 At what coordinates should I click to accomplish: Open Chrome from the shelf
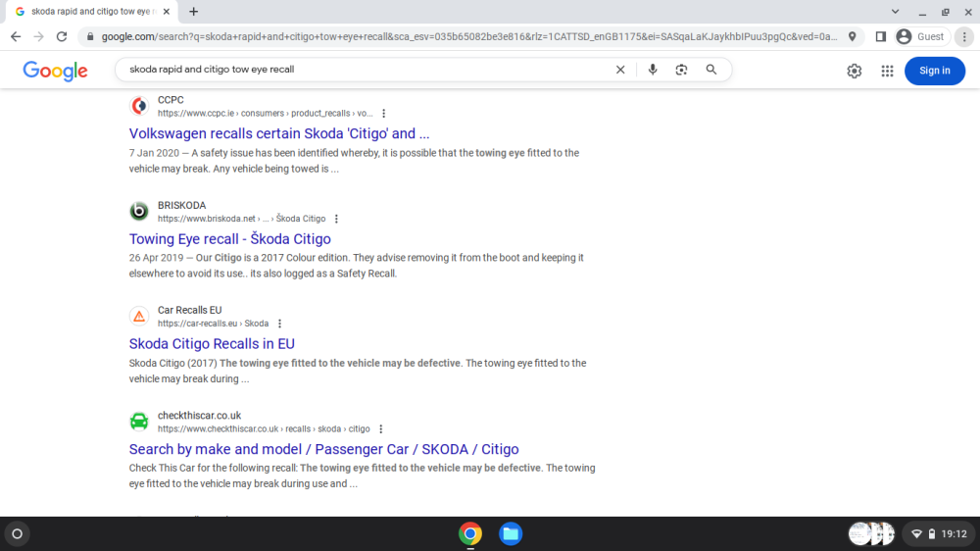pyautogui.click(x=470, y=533)
